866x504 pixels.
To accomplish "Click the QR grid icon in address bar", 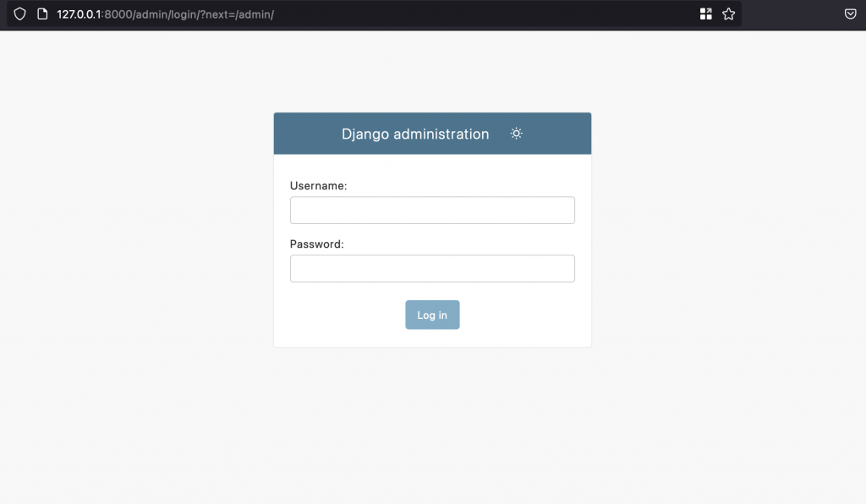I will coord(706,14).
